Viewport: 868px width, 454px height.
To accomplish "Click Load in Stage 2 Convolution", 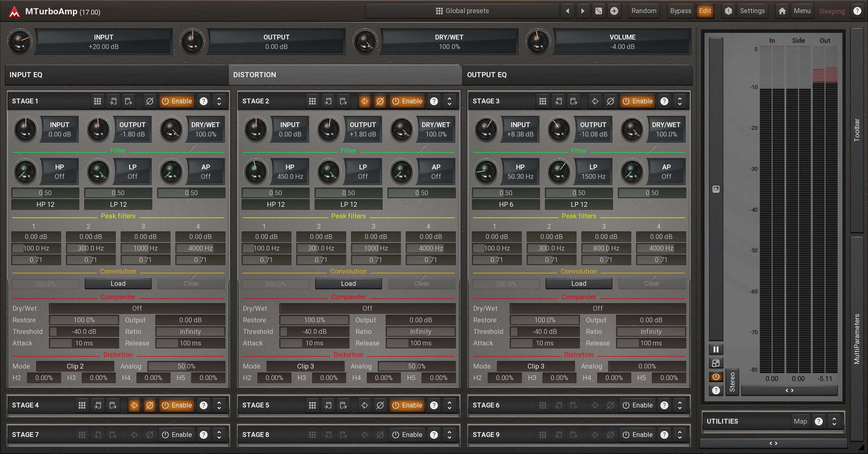I will click(x=348, y=283).
